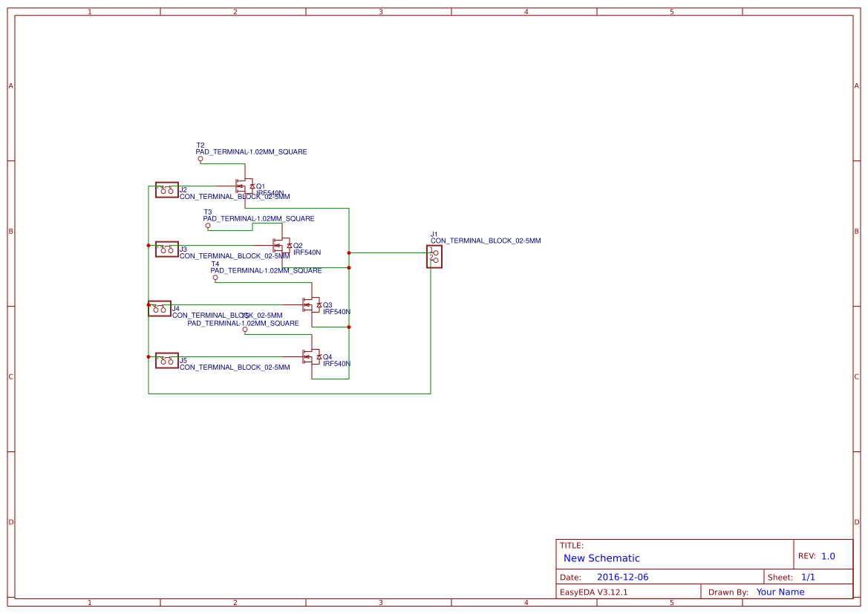Select the J5 terminal block symbol
The width and height of the screenshot is (868, 614).
coord(166,361)
